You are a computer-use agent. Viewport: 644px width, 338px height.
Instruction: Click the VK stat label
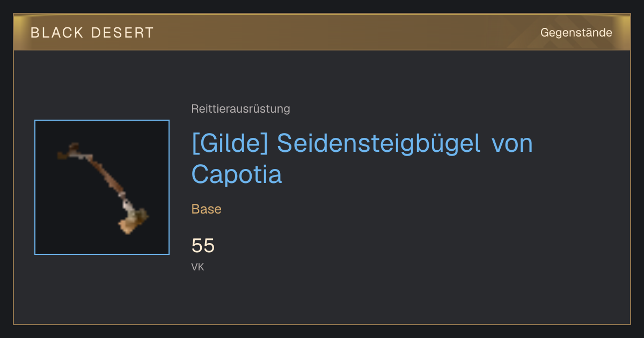point(197,267)
